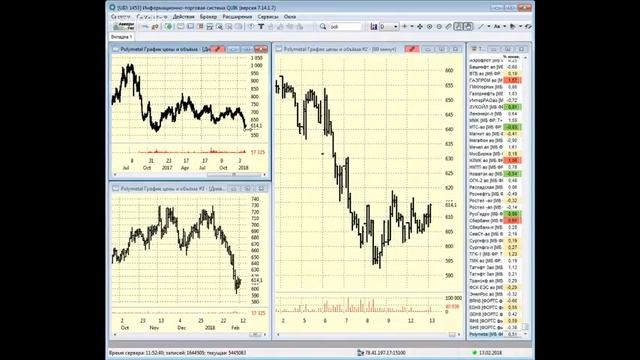Click the bottom-left chart horizontal scrollbar thumb
640x360 pixels.
click(255, 334)
